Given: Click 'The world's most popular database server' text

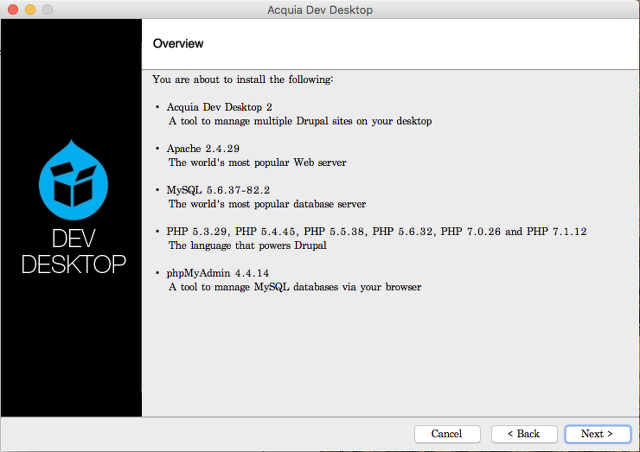Looking at the screenshot, I should tap(267, 204).
